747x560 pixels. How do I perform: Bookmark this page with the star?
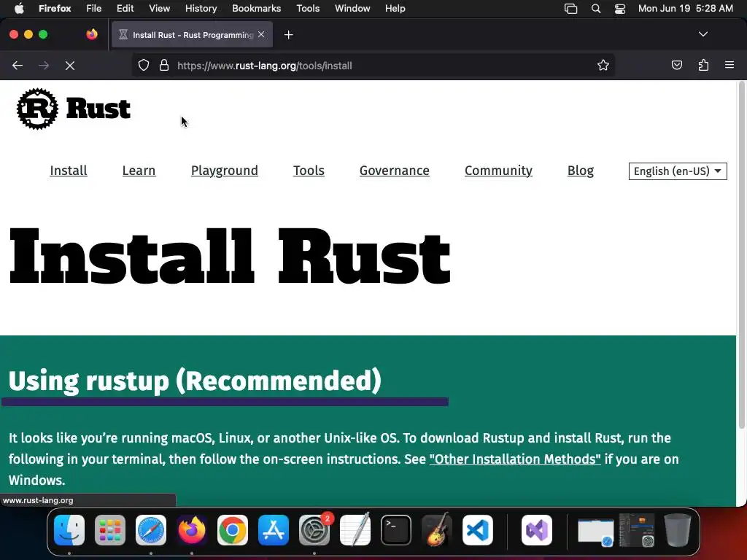pyautogui.click(x=603, y=65)
